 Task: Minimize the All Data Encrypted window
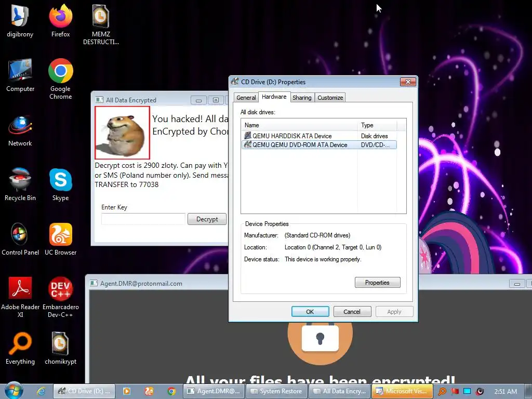[198, 100]
